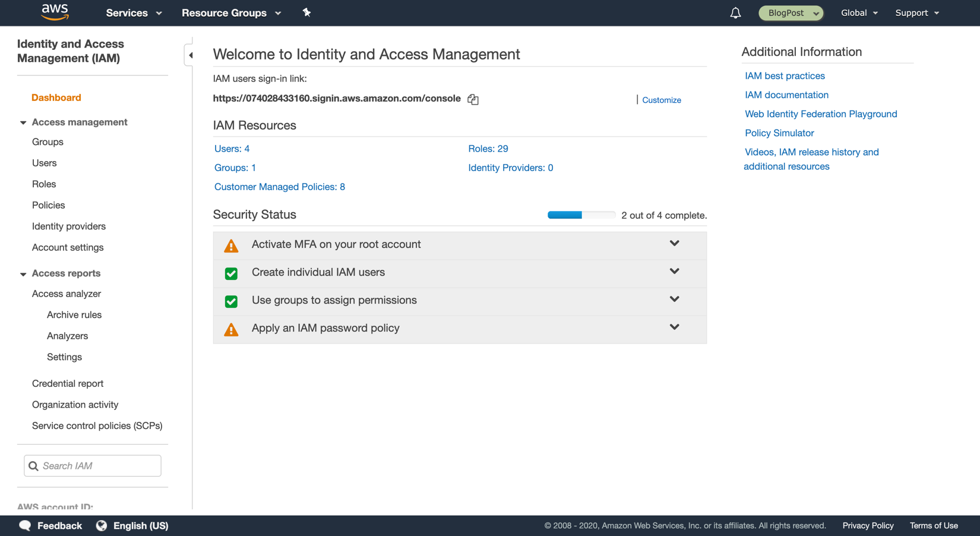The image size is (980, 536).
Task: Open Analyzers in the sidebar
Action: pos(67,336)
